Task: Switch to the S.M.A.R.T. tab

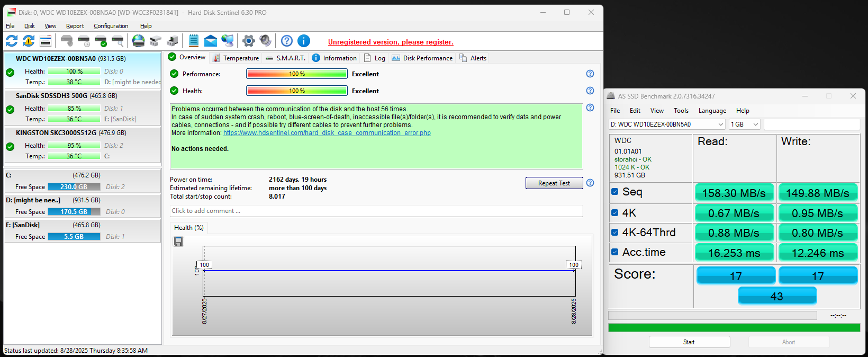Action: 286,58
